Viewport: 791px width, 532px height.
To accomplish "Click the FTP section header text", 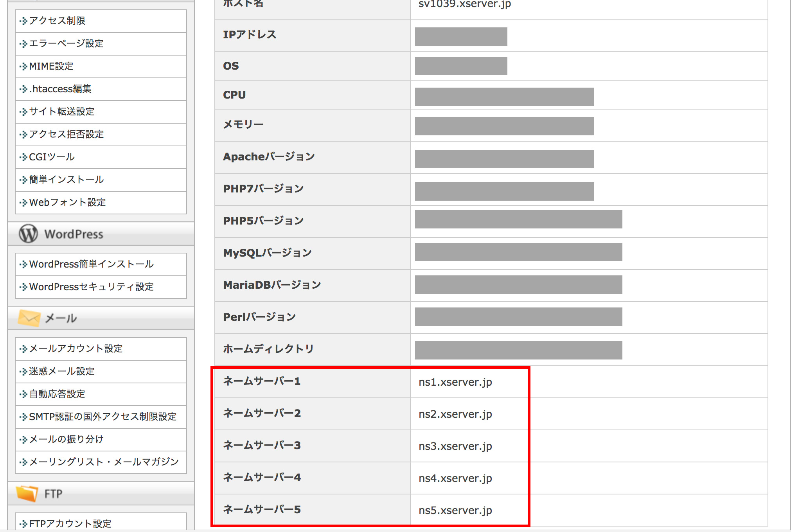I will pos(53,494).
